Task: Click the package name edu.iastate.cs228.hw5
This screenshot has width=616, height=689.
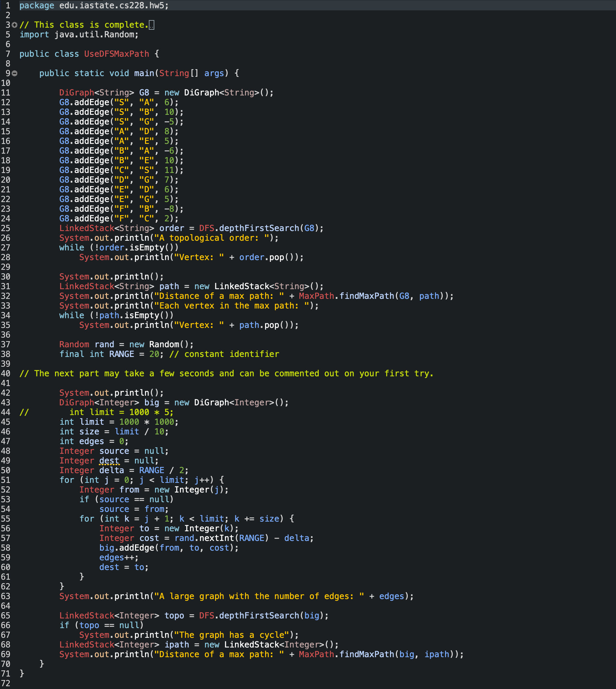Action: click(111, 6)
